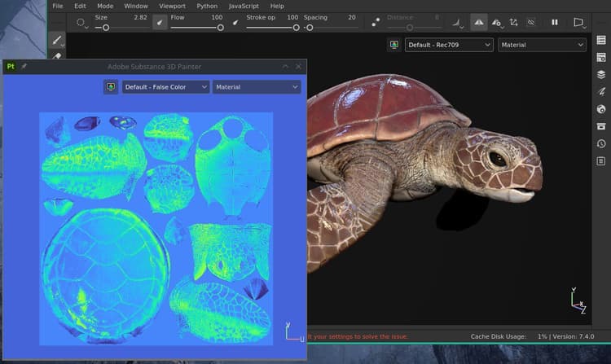Open the History panel clock icon
This screenshot has height=364, width=611.
[x=601, y=143]
